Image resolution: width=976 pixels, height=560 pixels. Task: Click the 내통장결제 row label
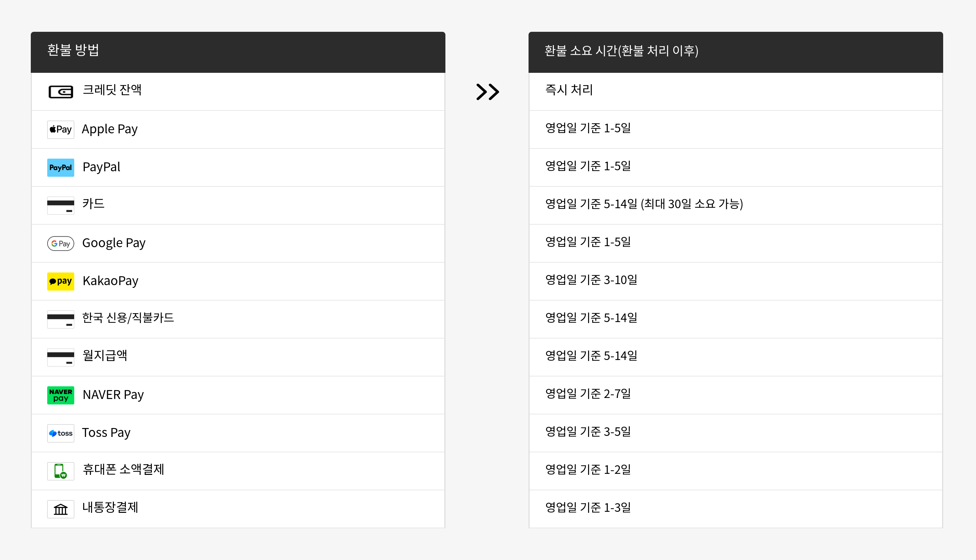click(110, 507)
